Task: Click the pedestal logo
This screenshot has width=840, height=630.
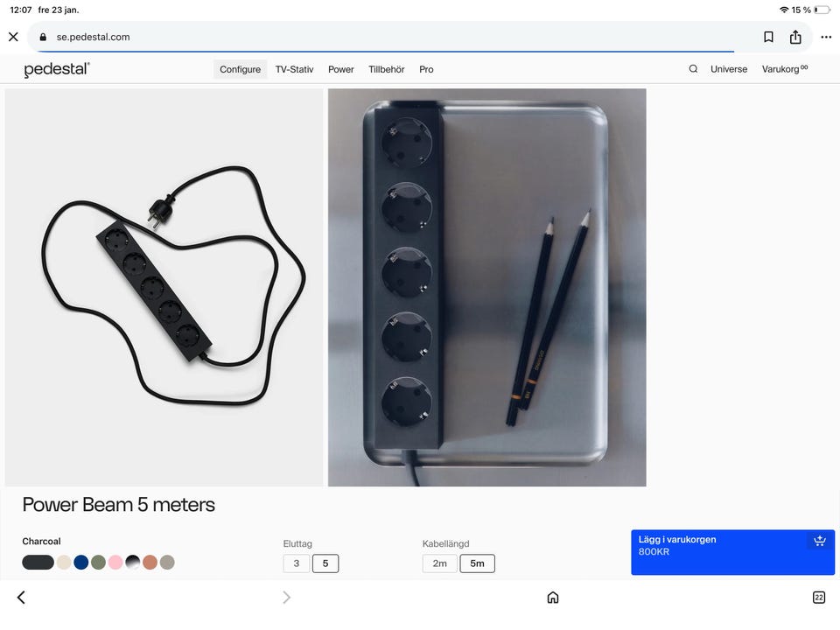Action: click(57, 70)
